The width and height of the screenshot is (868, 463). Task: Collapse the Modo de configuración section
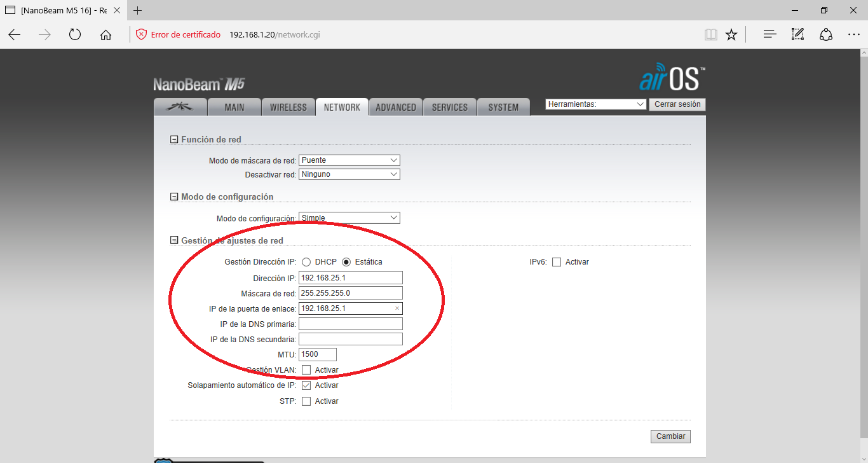[x=174, y=197]
